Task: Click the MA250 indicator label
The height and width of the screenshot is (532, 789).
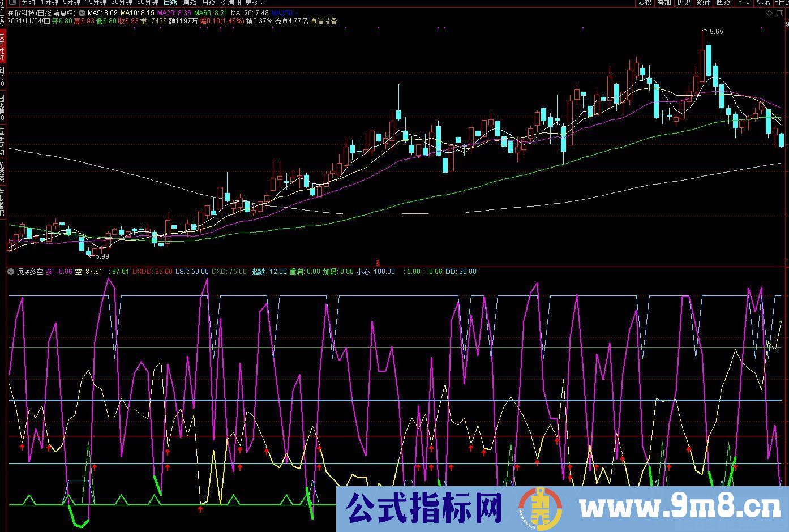Action: [x=285, y=13]
